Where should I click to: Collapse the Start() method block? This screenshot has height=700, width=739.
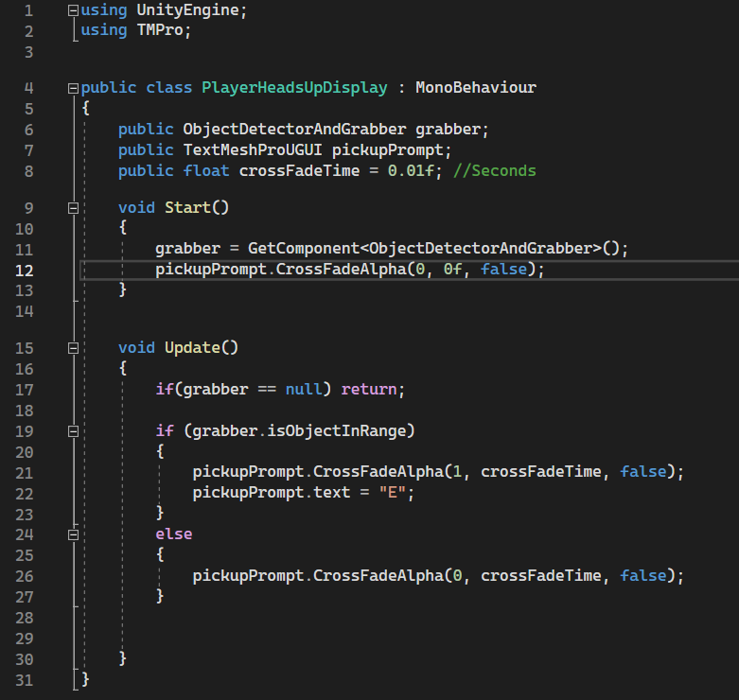point(73,208)
